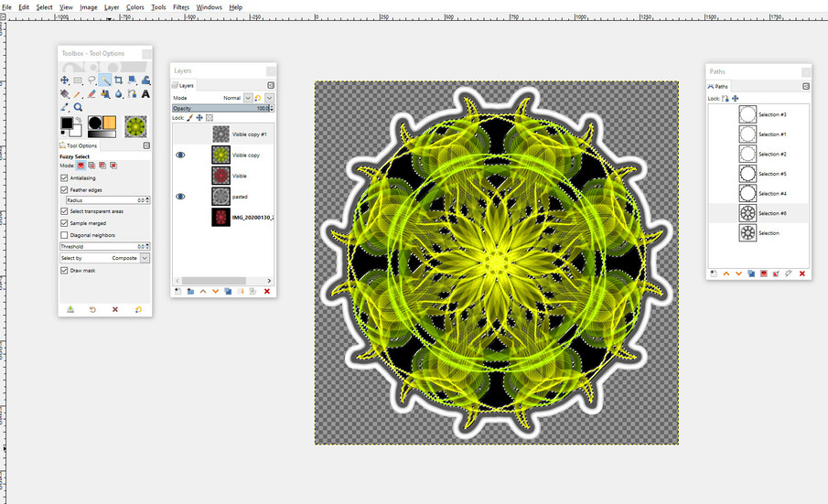Open the File menu
This screenshot has height=504, width=828.
(7, 7)
